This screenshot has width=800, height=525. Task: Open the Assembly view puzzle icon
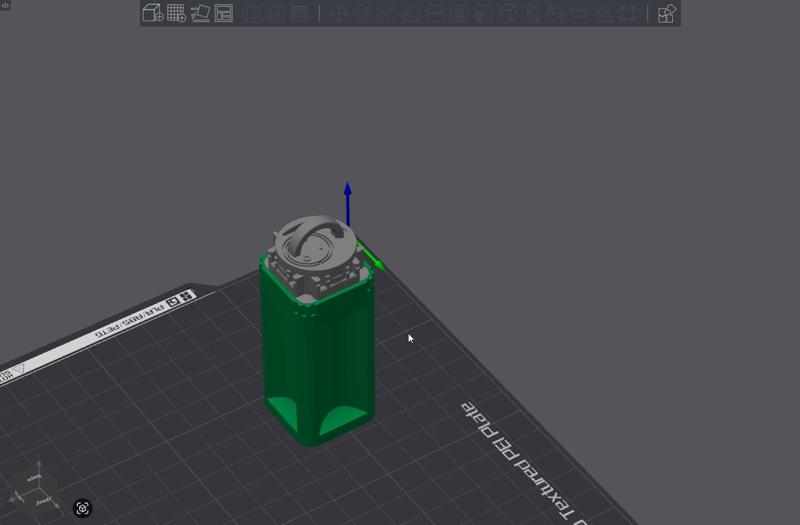tap(666, 14)
